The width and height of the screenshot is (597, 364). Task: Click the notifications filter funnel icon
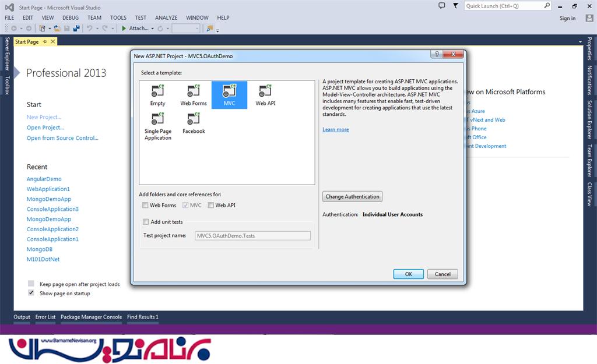455,6
